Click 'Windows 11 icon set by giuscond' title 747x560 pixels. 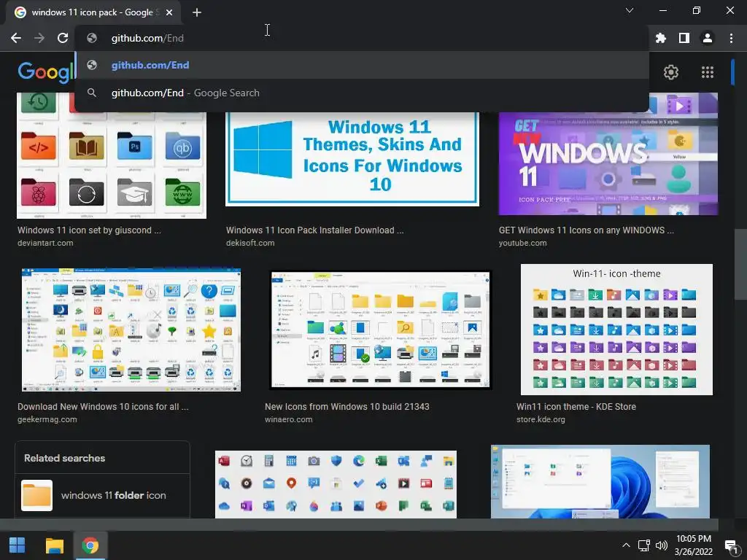[89, 230]
